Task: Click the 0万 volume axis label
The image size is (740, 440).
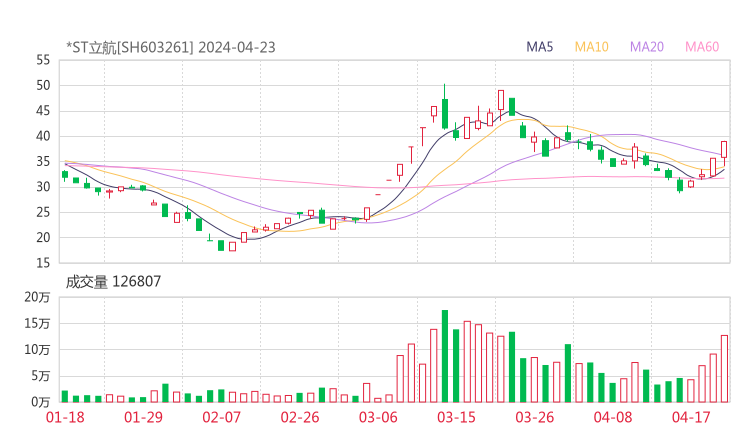Action: 41,402
